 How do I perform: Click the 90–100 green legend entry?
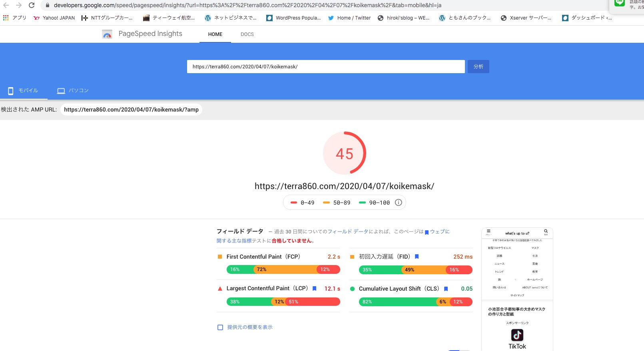374,203
